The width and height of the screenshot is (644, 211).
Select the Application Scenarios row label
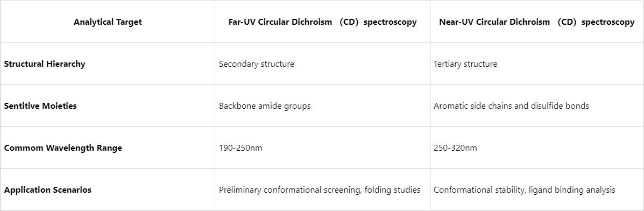click(x=48, y=189)
